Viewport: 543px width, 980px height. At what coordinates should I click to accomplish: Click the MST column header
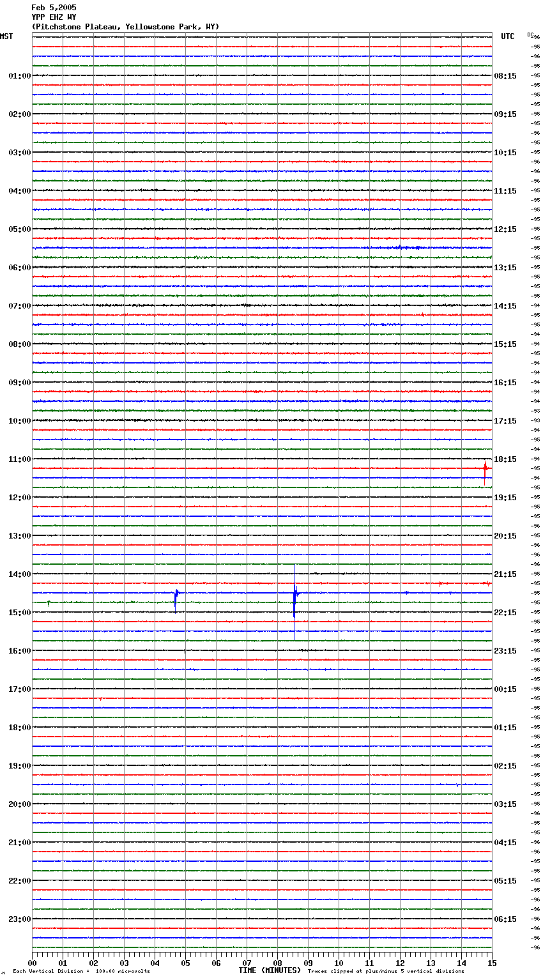click(x=6, y=36)
